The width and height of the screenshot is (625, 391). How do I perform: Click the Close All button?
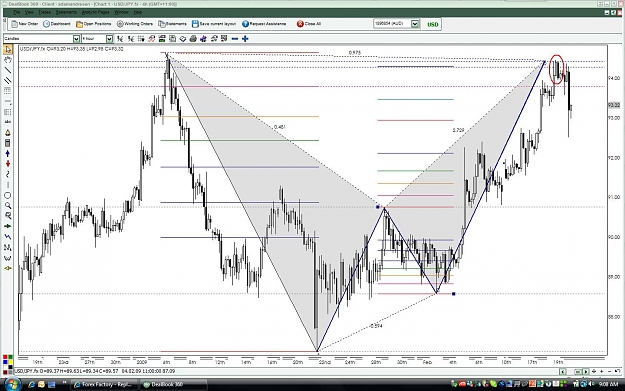pos(309,24)
